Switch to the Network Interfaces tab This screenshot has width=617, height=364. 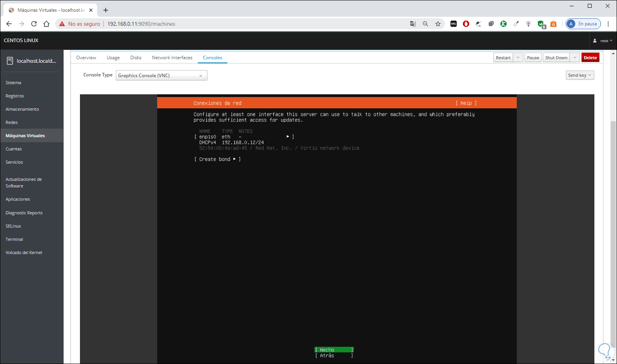(x=172, y=58)
